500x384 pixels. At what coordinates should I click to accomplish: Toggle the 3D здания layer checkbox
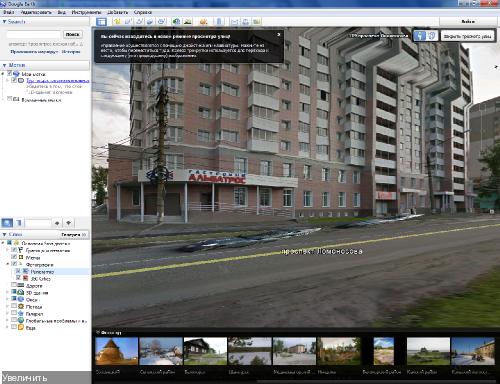(14, 292)
